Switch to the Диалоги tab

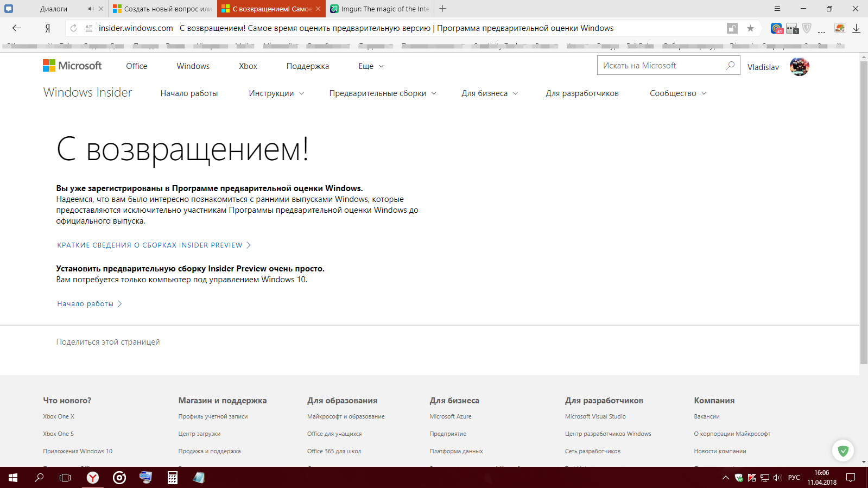pos(54,9)
